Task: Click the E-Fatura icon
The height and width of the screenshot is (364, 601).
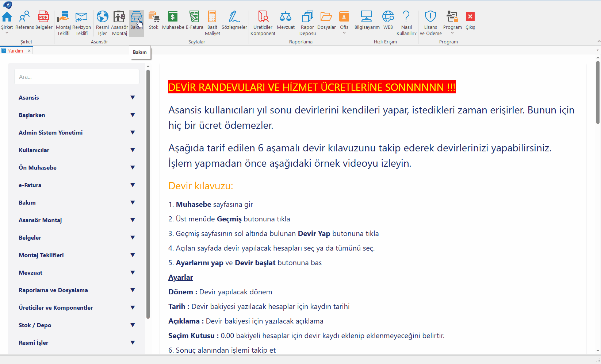Action: click(x=194, y=17)
